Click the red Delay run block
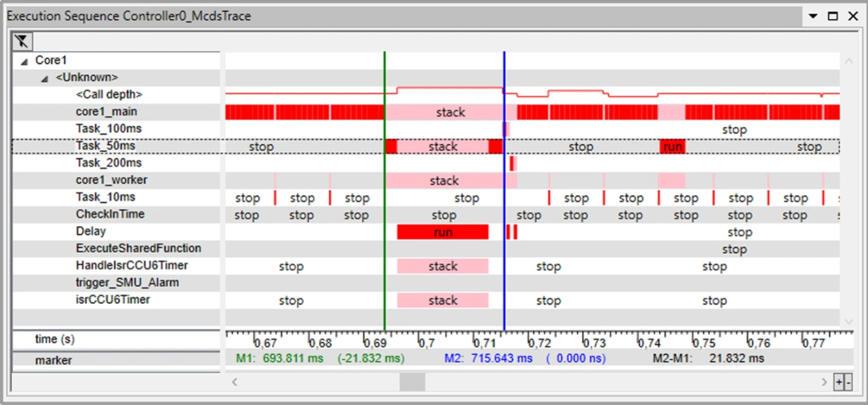The width and height of the screenshot is (868, 405). point(442,232)
